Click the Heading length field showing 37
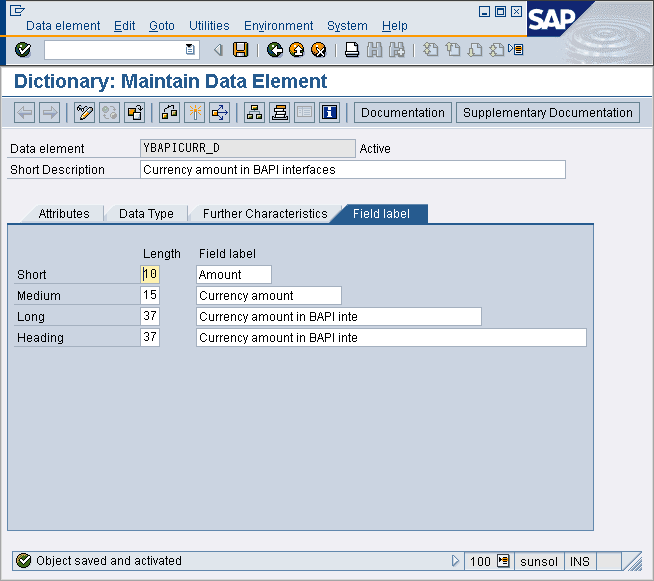The width and height of the screenshot is (654, 581). pos(150,337)
